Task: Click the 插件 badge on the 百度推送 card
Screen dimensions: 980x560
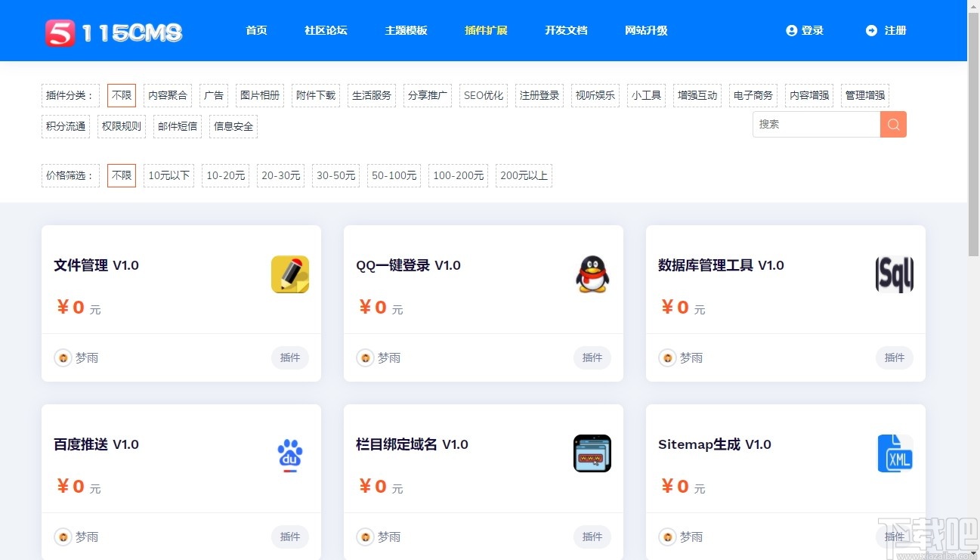Action: (290, 537)
